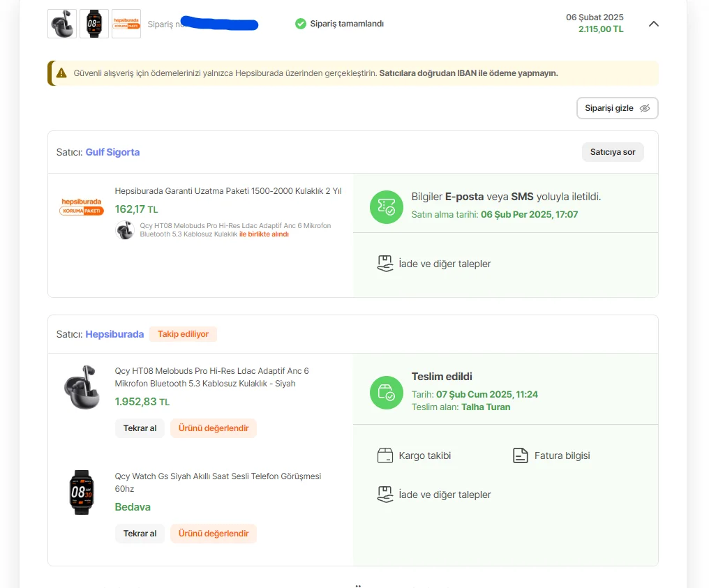709x588 pixels.
Task: Click the yellow warning triangle icon
Action: pyautogui.click(x=61, y=73)
